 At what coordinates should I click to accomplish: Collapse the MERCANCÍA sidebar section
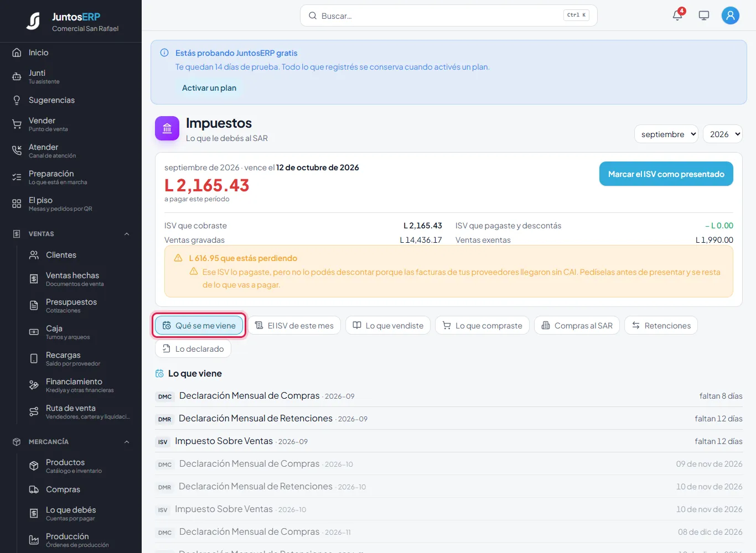coord(127,442)
